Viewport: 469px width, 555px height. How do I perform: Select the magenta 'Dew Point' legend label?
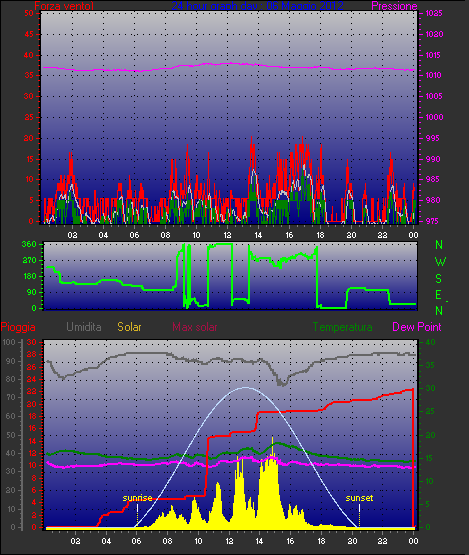point(417,327)
